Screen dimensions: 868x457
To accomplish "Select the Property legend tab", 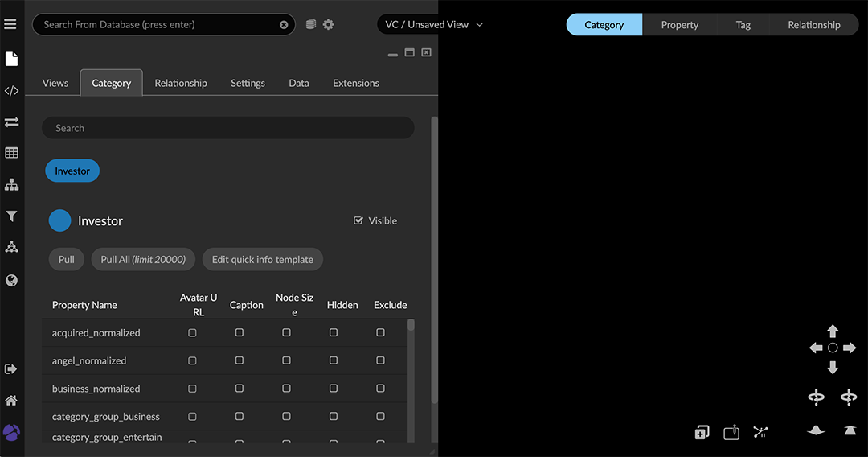I will 679,25.
